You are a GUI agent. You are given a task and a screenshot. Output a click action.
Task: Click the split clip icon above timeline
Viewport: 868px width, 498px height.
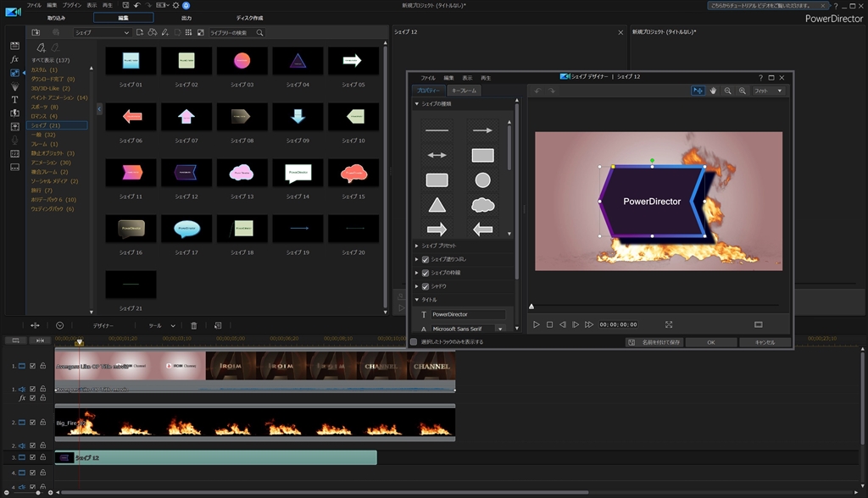(x=35, y=326)
